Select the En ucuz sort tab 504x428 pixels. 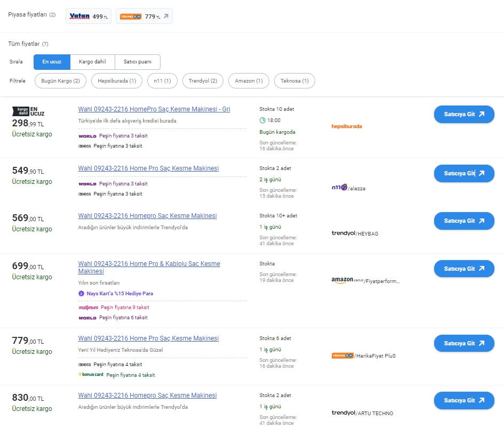click(x=52, y=62)
